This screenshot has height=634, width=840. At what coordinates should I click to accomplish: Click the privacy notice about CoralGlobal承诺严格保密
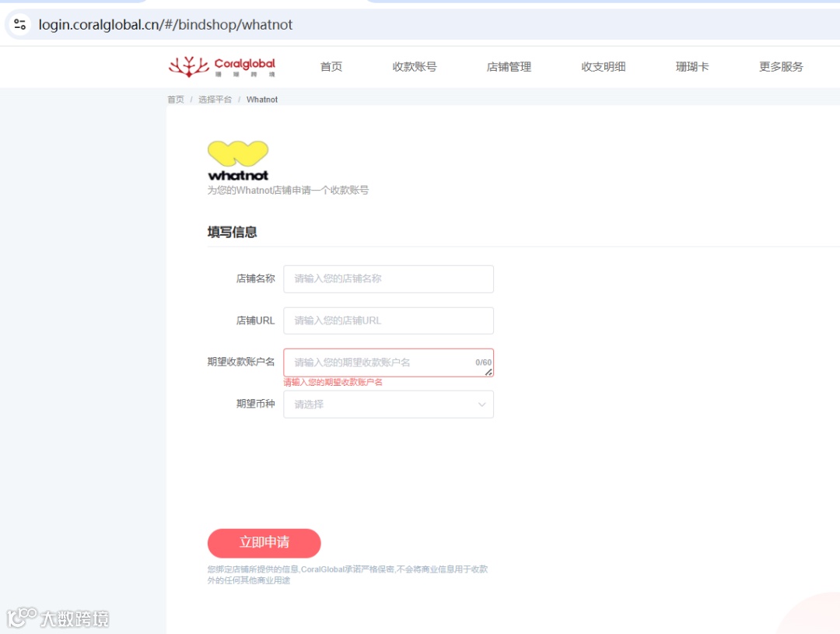click(348, 575)
